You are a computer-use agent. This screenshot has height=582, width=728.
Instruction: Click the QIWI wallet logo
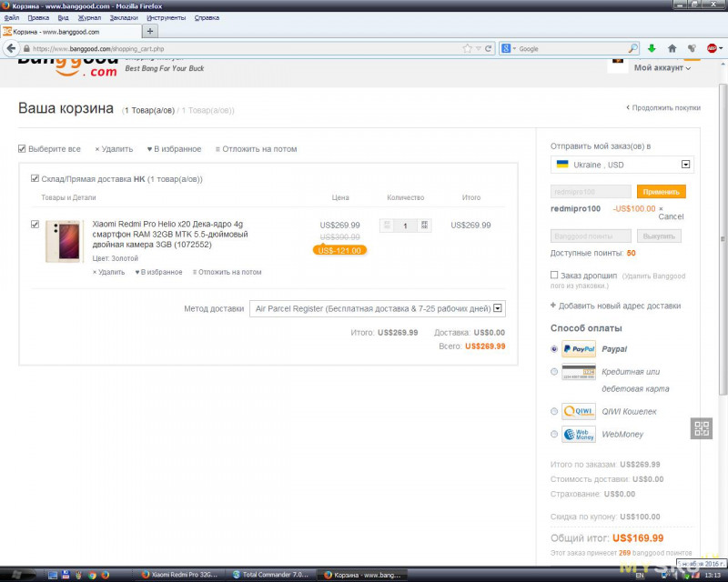point(579,411)
